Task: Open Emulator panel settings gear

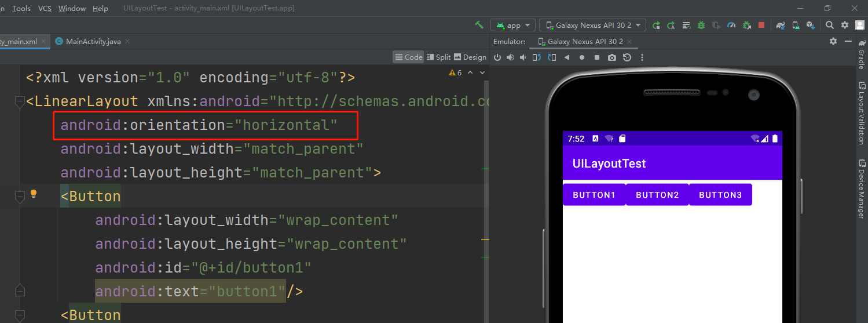Action: (833, 41)
